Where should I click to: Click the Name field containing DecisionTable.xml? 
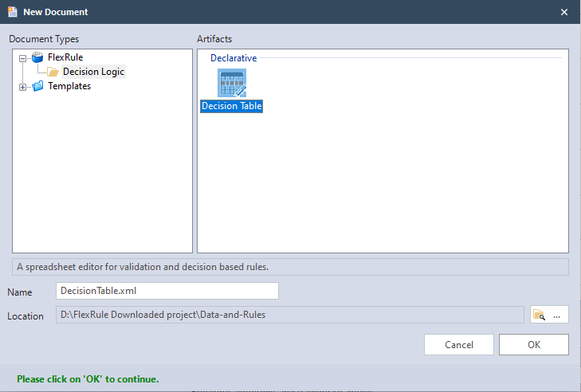point(167,291)
